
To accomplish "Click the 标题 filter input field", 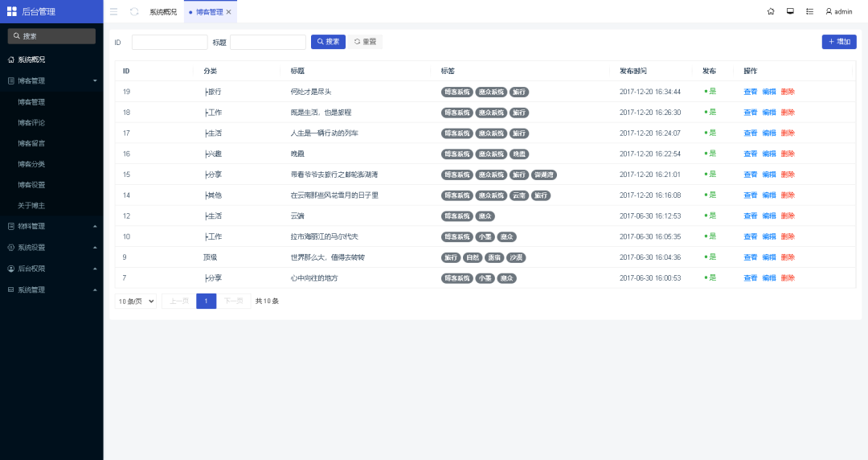I will (268, 42).
